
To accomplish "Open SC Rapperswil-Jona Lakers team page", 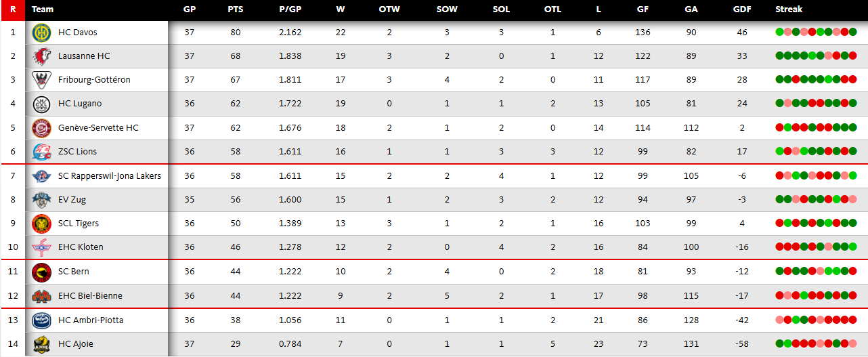I will tap(110, 176).
